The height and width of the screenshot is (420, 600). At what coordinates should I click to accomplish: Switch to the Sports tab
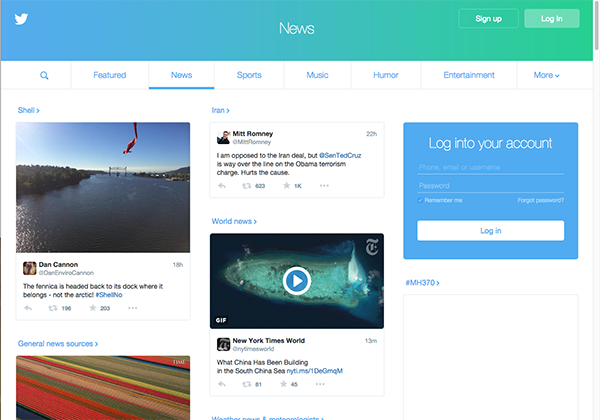click(x=249, y=75)
